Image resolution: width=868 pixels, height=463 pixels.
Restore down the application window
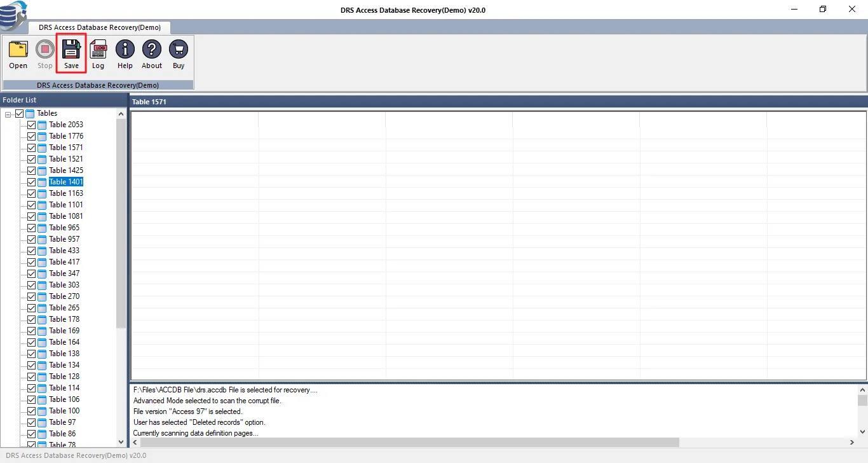click(x=823, y=9)
